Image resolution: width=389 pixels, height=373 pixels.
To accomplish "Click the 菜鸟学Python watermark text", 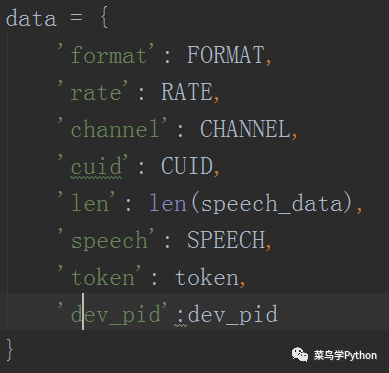I will (x=345, y=355).
